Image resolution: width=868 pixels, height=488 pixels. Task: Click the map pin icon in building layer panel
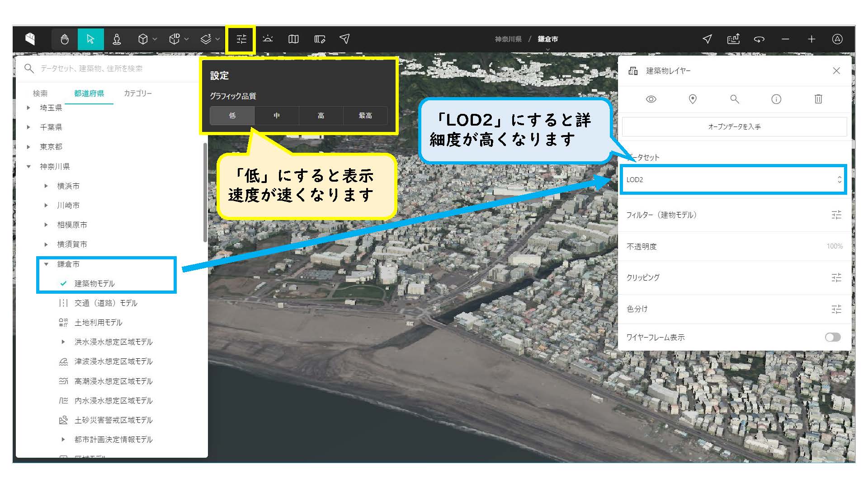tap(693, 99)
